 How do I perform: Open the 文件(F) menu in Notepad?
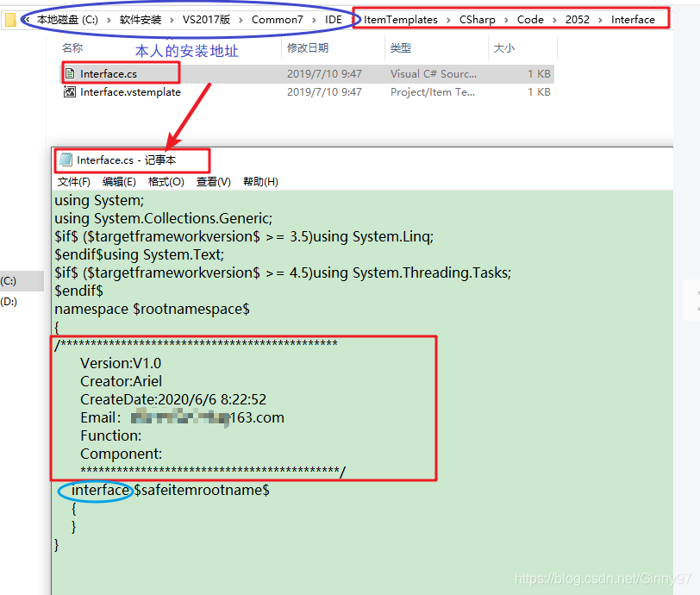coord(74,182)
